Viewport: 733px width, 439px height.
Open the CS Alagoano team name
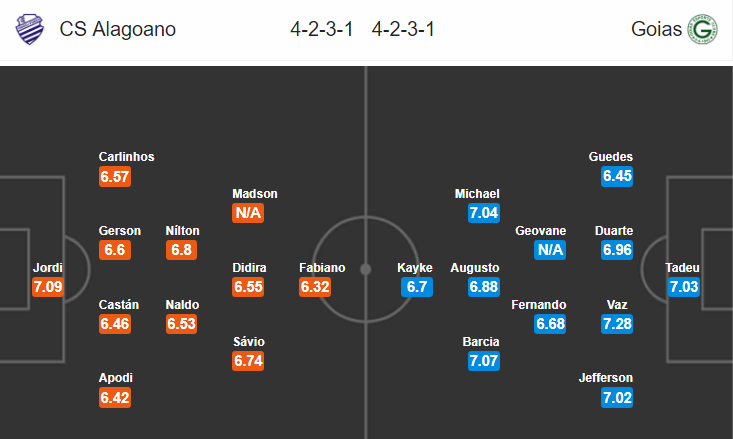(117, 29)
